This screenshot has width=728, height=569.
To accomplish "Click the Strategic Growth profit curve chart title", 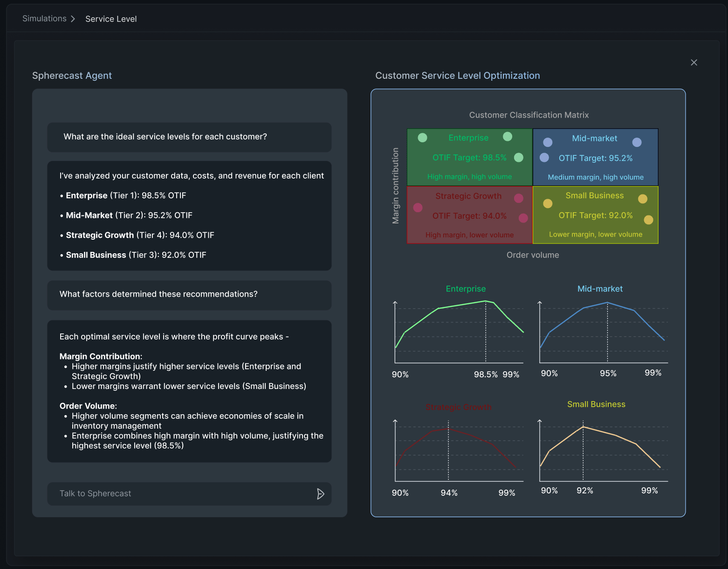I will click(x=458, y=407).
